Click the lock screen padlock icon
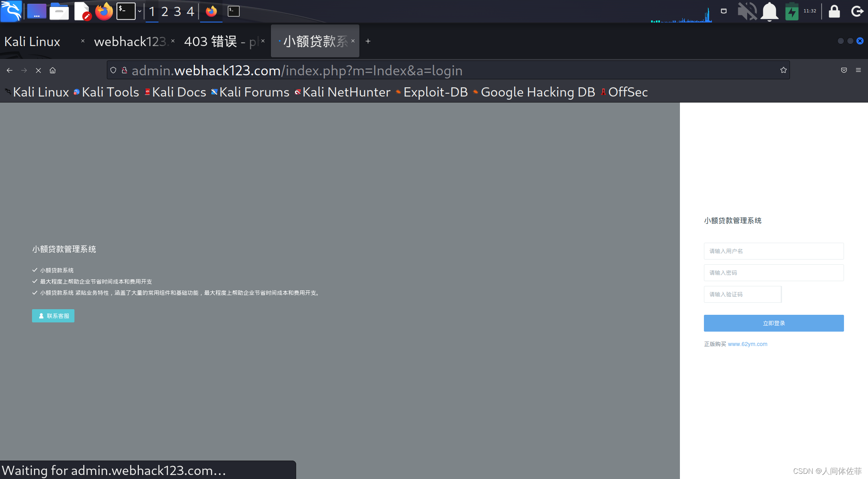The height and width of the screenshot is (479, 868). pos(834,11)
